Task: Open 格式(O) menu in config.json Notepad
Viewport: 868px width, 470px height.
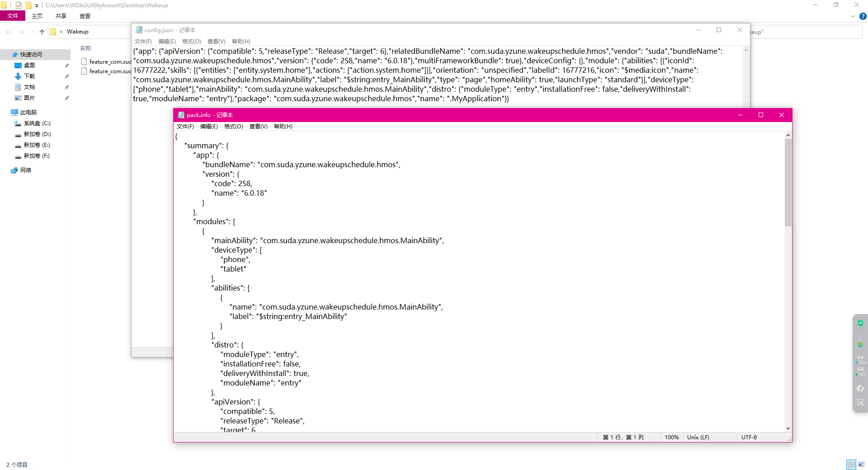Action: pyautogui.click(x=192, y=42)
